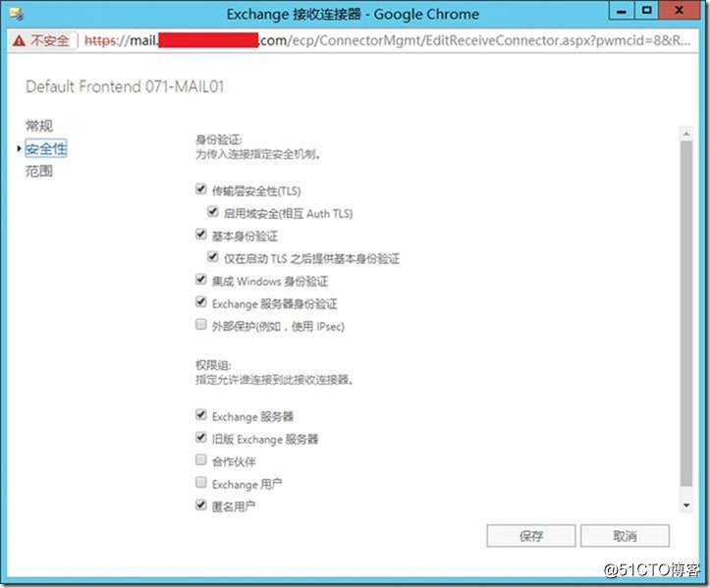The width and height of the screenshot is (710, 588).
Task: Toggle Exchange 服务器身份验证 checkbox
Action: pyautogui.click(x=201, y=302)
